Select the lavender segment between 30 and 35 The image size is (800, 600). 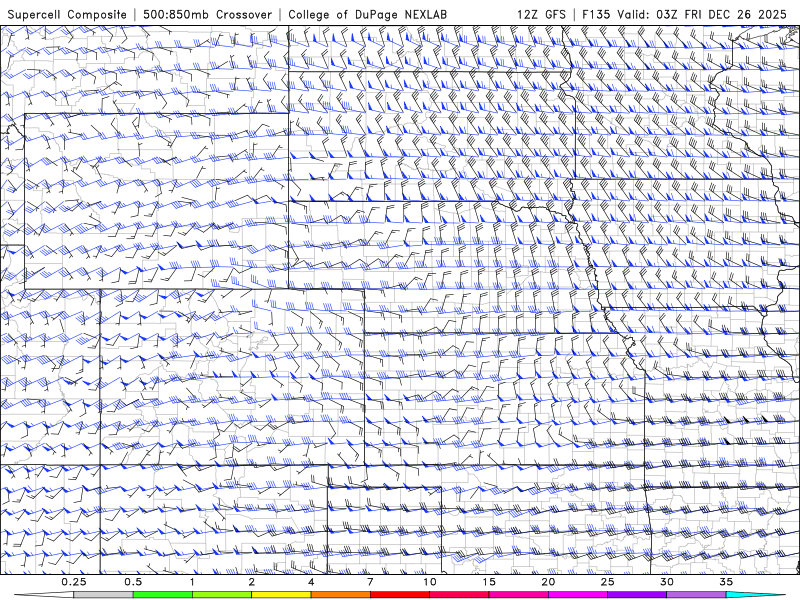[x=696, y=595]
